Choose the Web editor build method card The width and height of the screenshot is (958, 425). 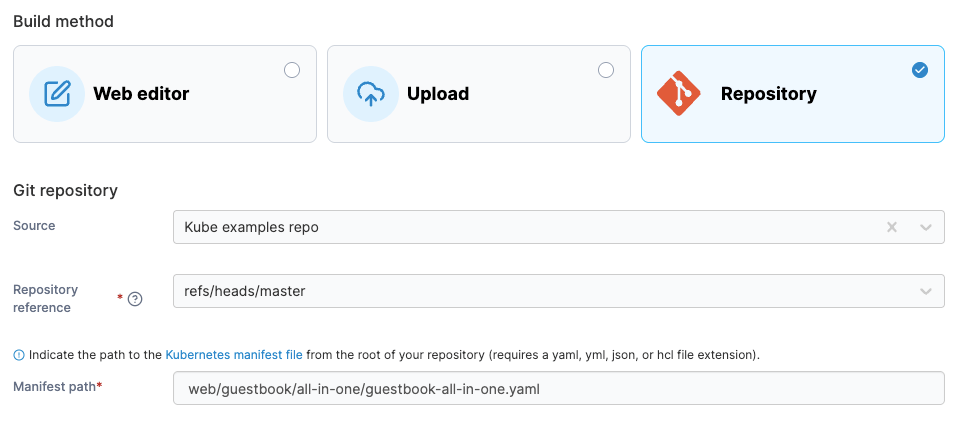[165, 94]
